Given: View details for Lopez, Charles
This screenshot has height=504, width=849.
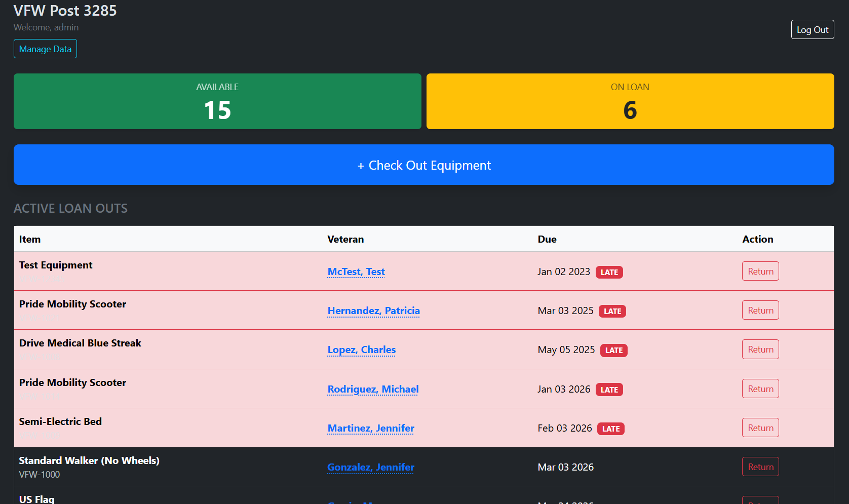Looking at the screenshot, I should [361, 350].
